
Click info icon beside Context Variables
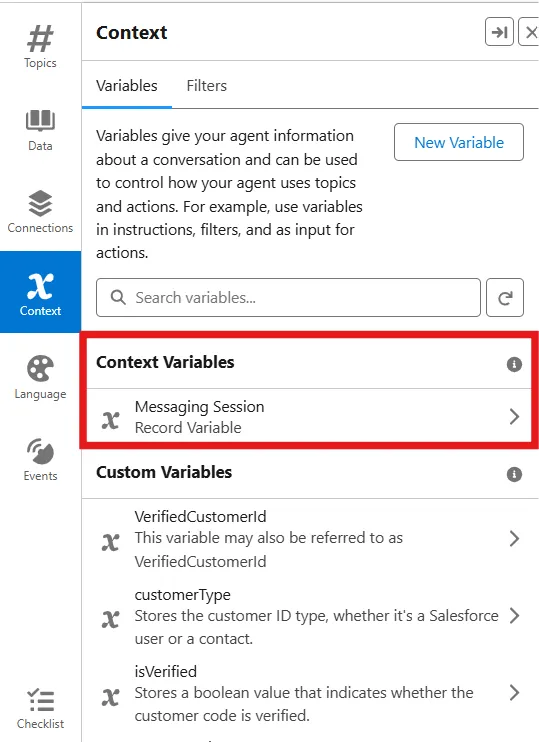514,364
